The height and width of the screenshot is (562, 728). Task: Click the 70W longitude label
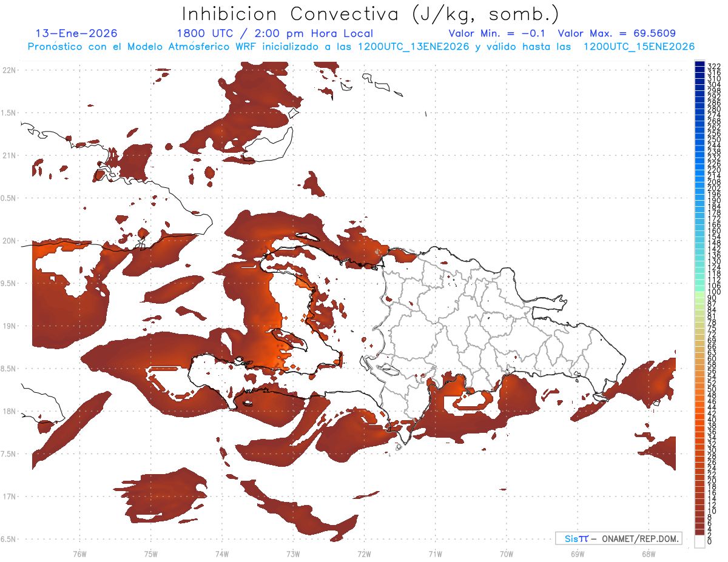tap(507, 554)
